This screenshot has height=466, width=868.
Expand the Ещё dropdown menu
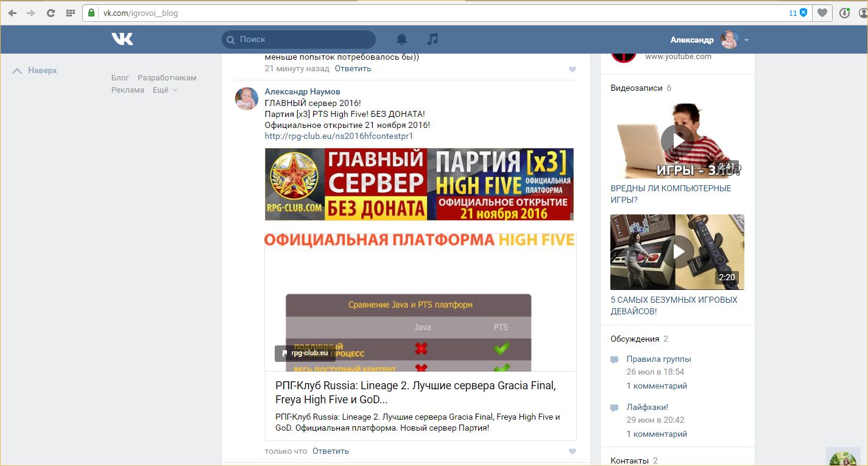click(x=164, y=90)
